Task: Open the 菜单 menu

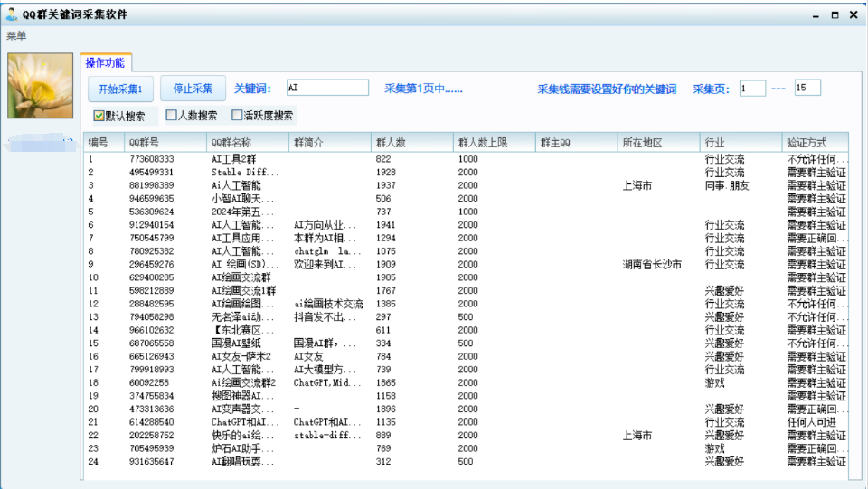Action: [x=16, y=36]
